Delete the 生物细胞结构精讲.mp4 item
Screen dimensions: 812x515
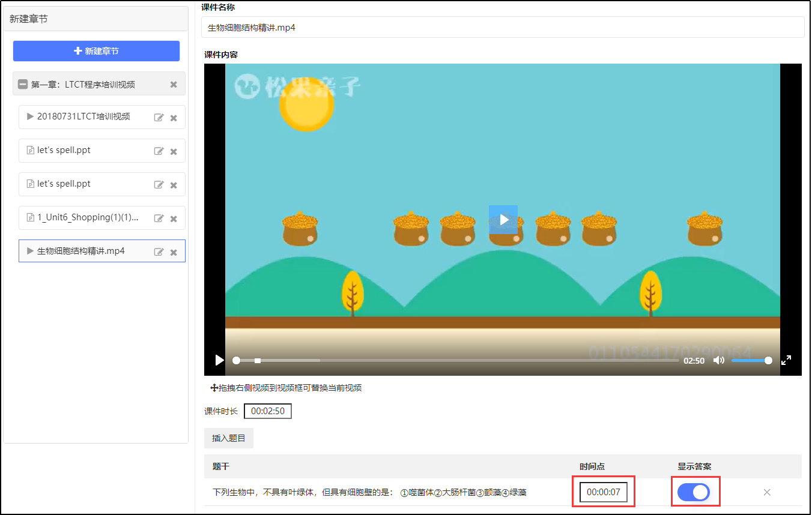pyautogui.click(x=174, y=253)
